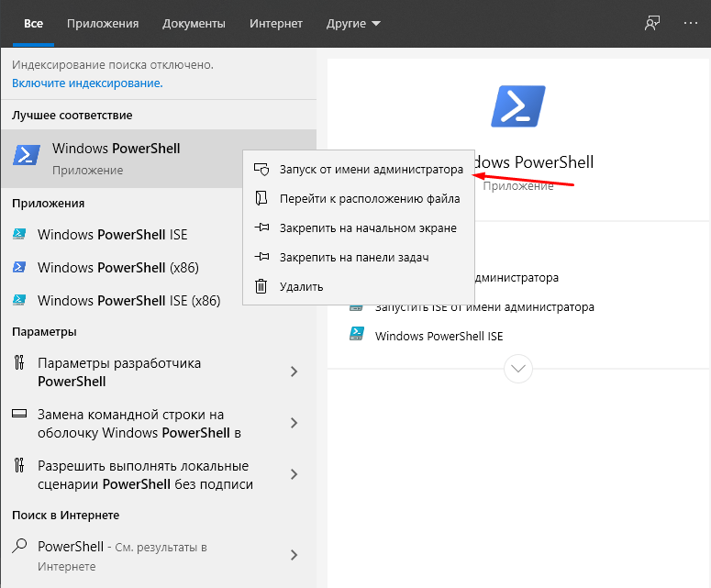711x588 pixels.
Task: Open the feedback person icon
Action: coord(652,23)
